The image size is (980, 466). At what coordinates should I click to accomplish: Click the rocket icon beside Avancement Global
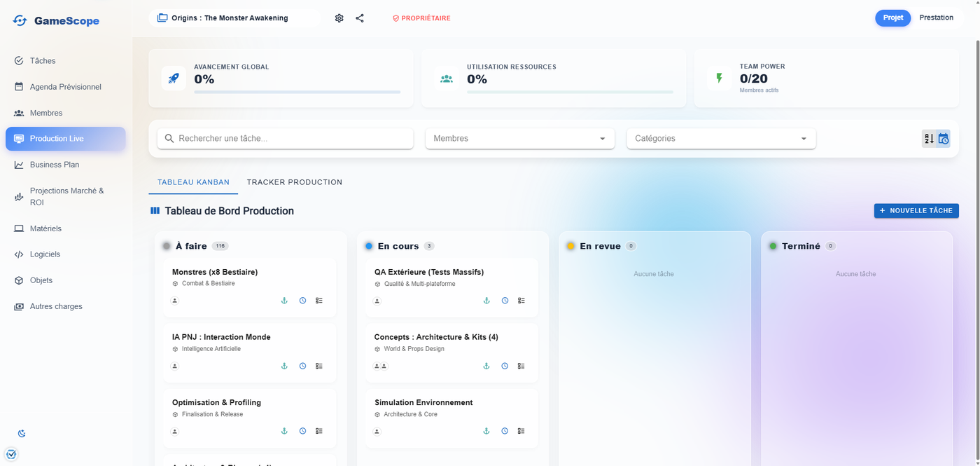tap(174, 78)
